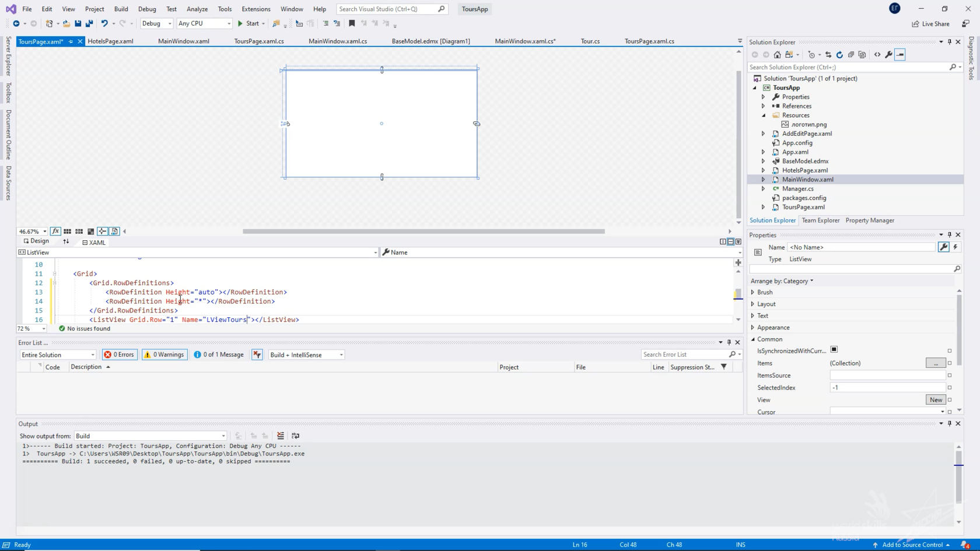Viewport: 980px width, 551px height.
Task: Swap Design and XAML panes
Action: [66, 241]
